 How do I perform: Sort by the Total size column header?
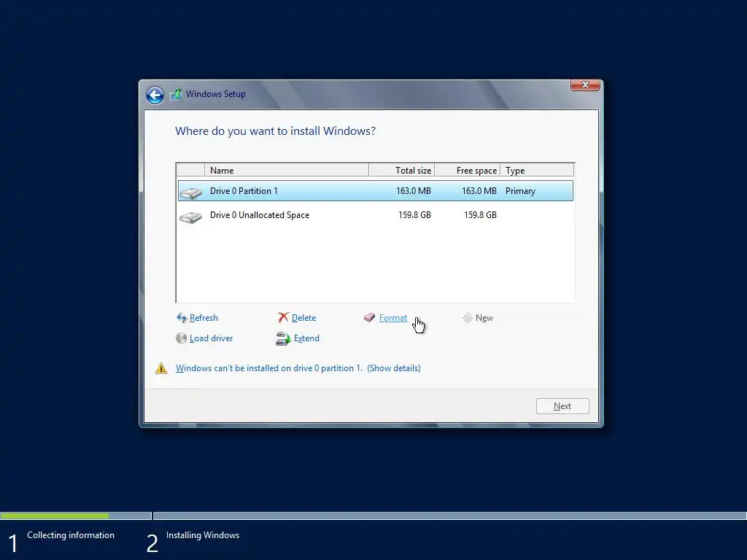[x=402, y=170]
